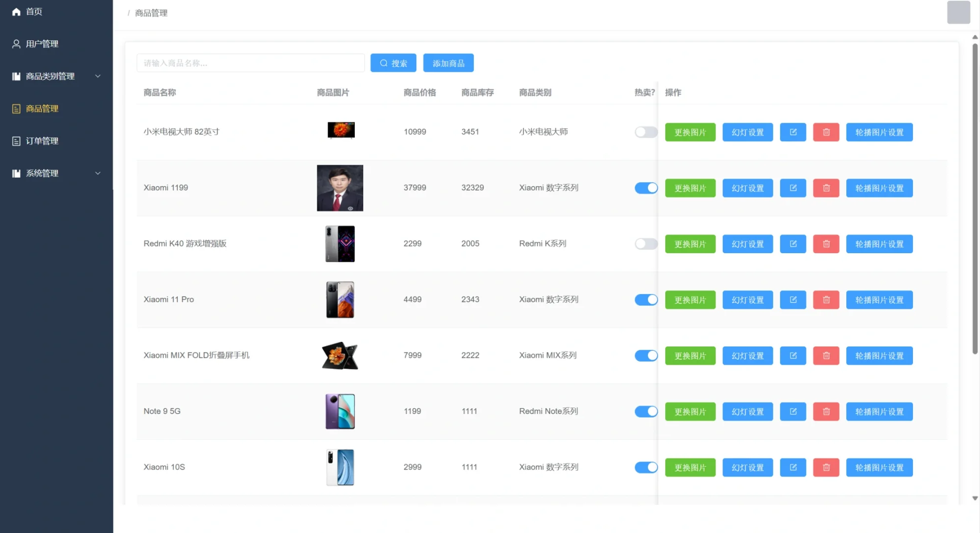Viewport: 980px width, 533px height.
Task: Click 更换图片 button for Xiaomi 1199
Action: coord(689,188)
